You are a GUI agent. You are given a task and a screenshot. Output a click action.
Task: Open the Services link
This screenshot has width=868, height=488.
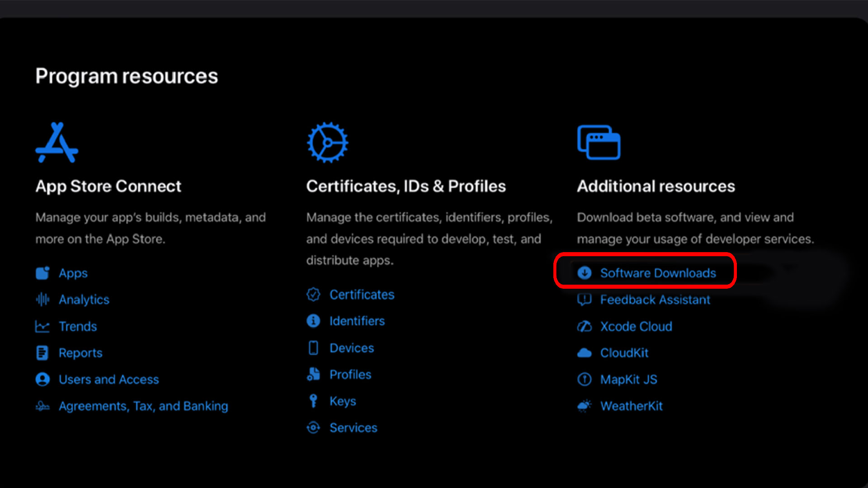tap(354, 427)
